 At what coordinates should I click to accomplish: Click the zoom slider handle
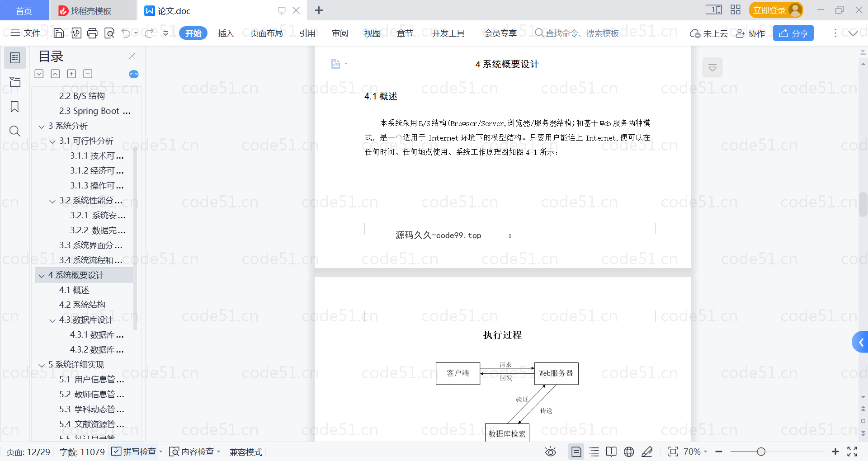coord(761,452)
